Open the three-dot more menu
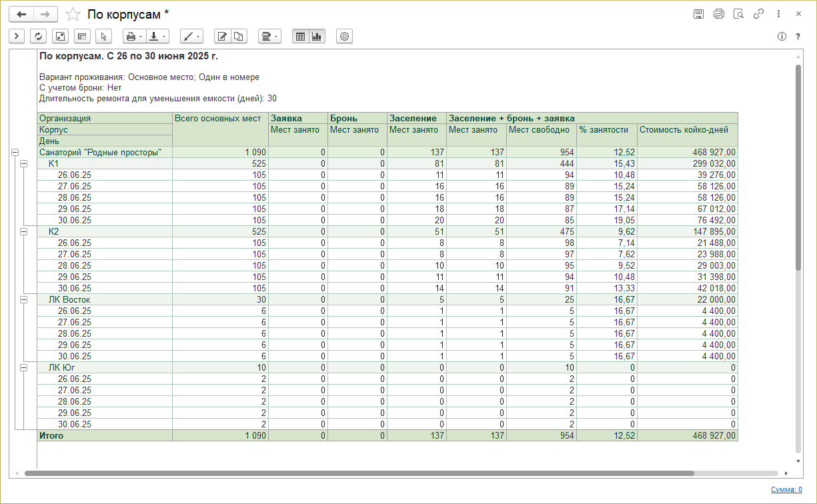817x504 pixels. click(778, 14)
